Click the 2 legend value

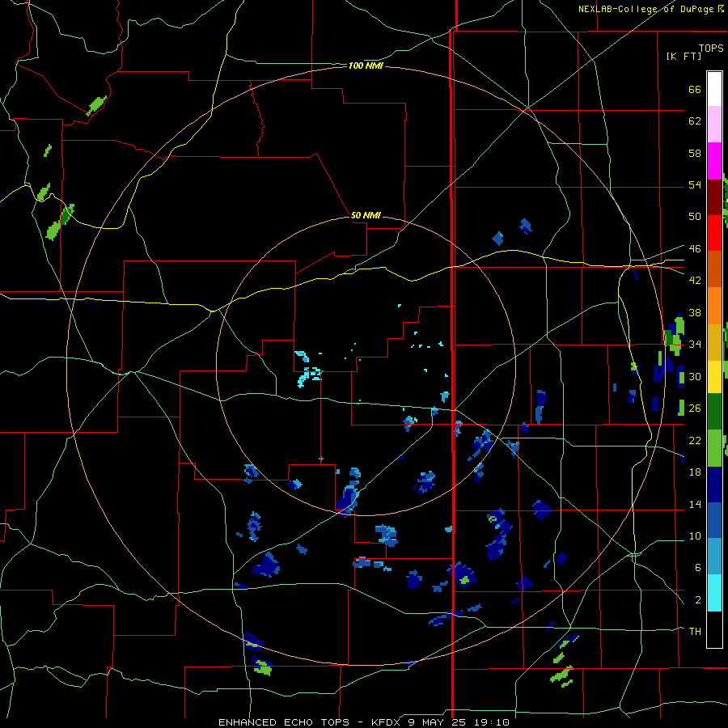pos(698,599)
